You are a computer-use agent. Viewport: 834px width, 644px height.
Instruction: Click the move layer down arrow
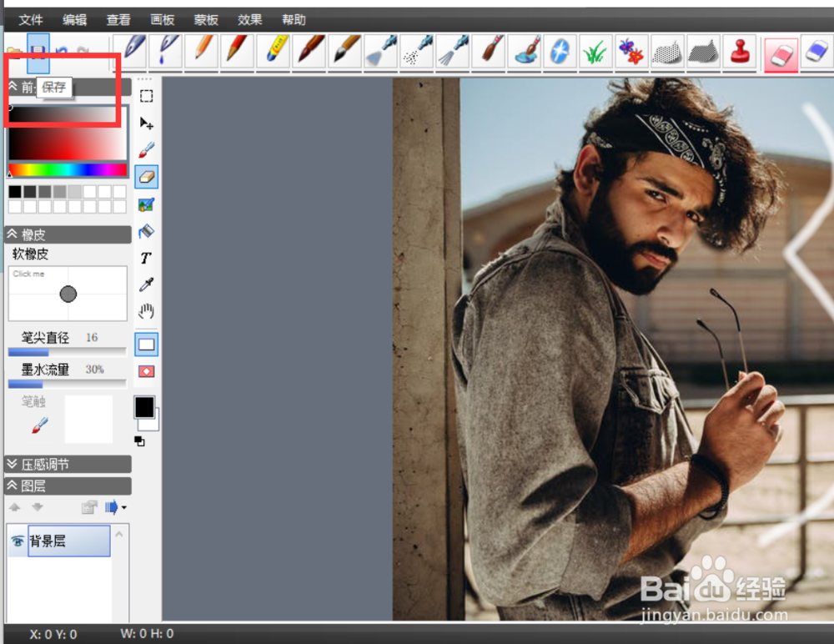click(38, 507)
